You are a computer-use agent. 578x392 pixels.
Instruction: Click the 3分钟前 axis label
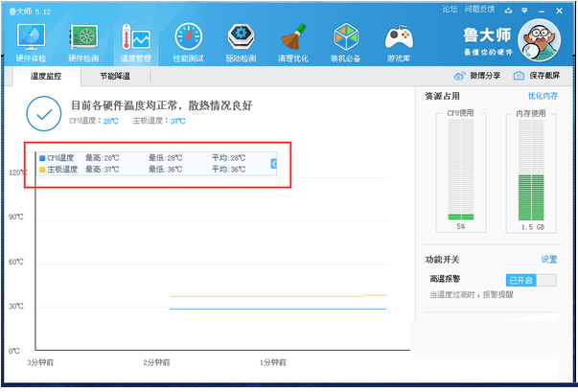[40, 362]
